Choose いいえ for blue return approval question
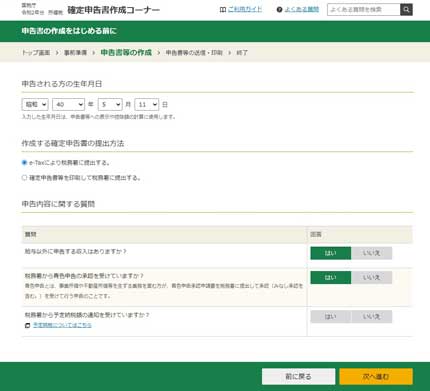The height and width of the screenshot is (391, 430). coord(371,277)
